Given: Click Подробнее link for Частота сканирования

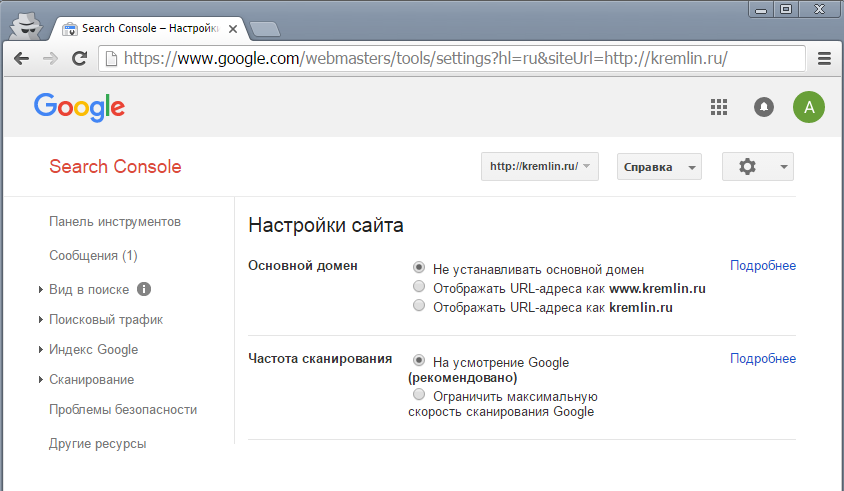Looking at the screenshot, I should (763, 359).
